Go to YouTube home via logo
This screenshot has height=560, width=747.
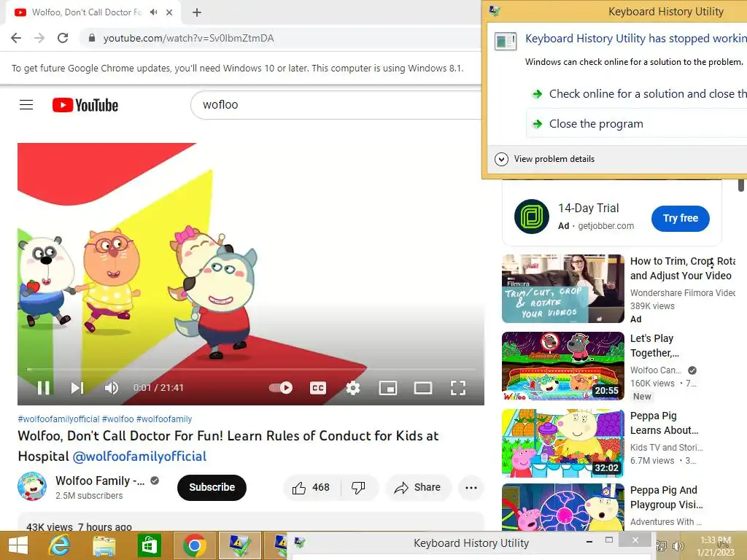85,105
